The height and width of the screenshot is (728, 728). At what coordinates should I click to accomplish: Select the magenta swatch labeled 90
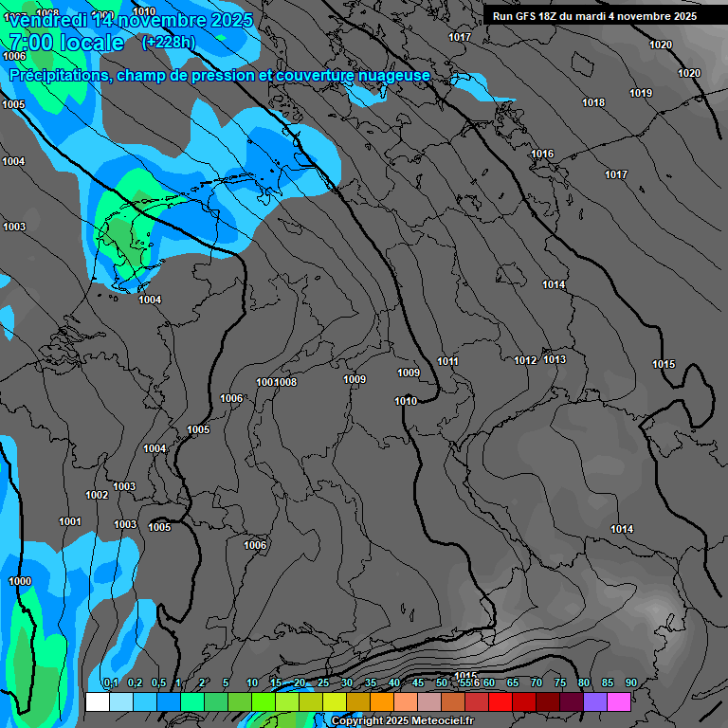tap(619, 701)
